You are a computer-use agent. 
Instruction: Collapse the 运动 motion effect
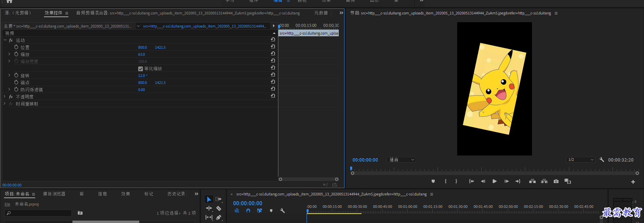pyautogui.click(x=5, y=40)
